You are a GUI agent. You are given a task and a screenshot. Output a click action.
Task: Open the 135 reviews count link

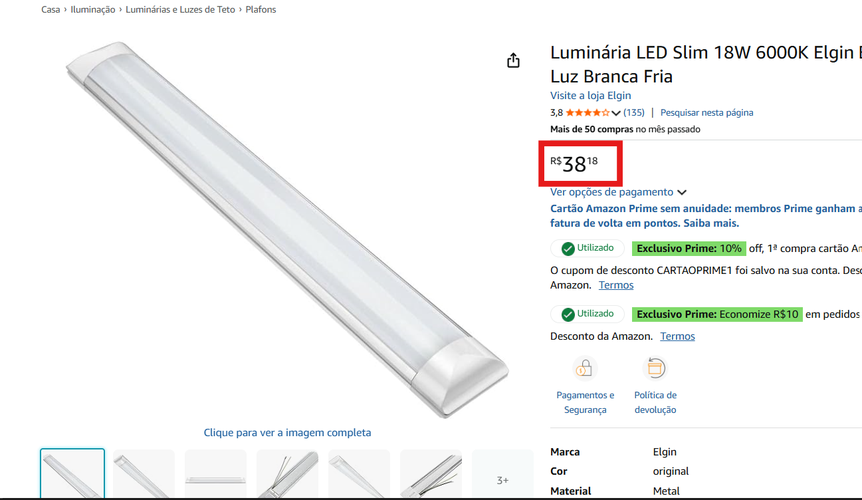pyautogui.click(x=634, y=113)
